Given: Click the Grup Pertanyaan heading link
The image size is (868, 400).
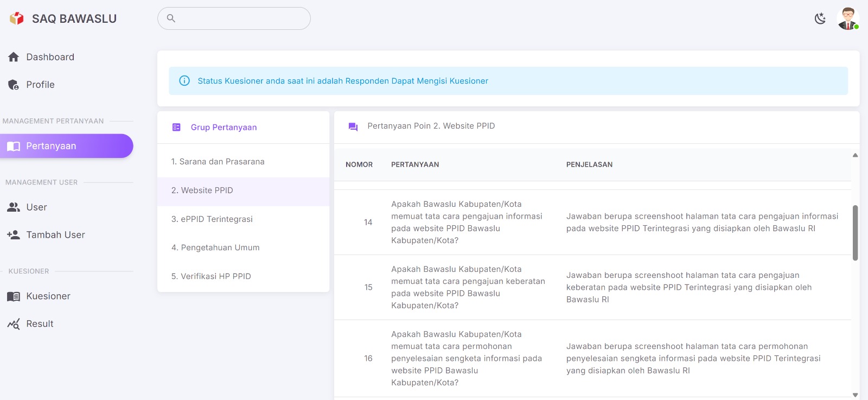Looking at the screenshot, I should click(x=224, y=128).
